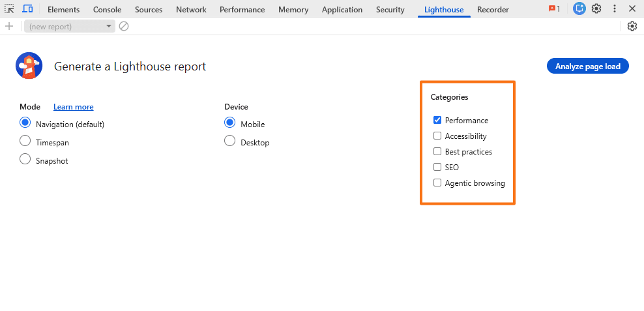The height and width of the screenshot is (311, 644).
Task: Uncheck the Performance category checkbox
Action: click(x=437, y=120)
